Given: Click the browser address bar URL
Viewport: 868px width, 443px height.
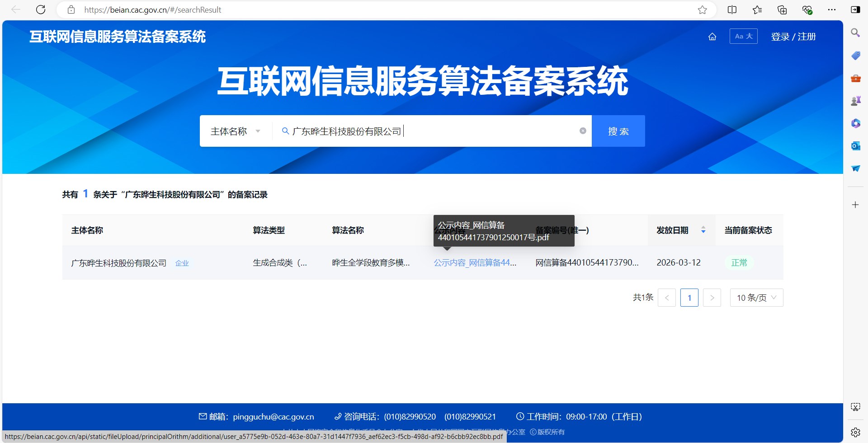Looking at the screenshot, I should [x=153, y=9].
